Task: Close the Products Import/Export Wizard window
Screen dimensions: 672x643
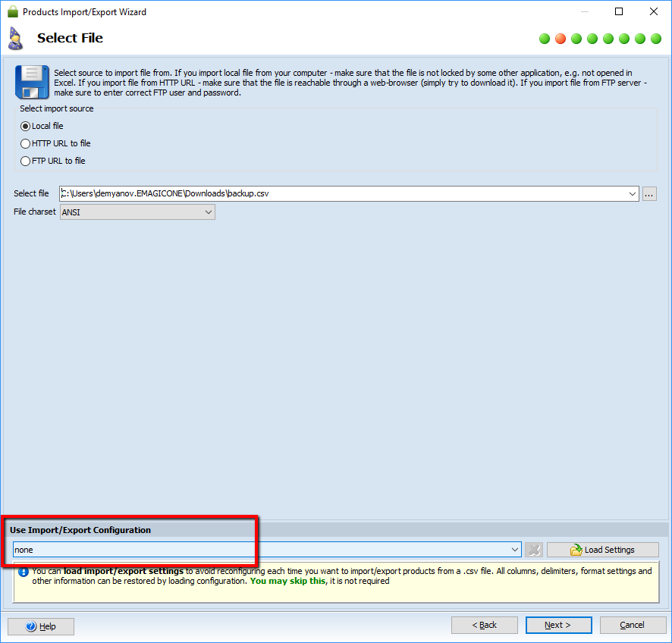Action: point(654,11)
